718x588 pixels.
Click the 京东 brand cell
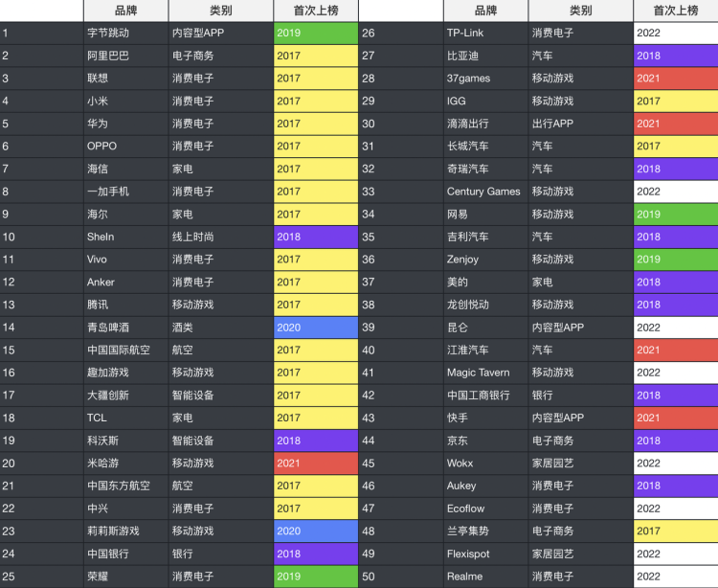(485, 441)
